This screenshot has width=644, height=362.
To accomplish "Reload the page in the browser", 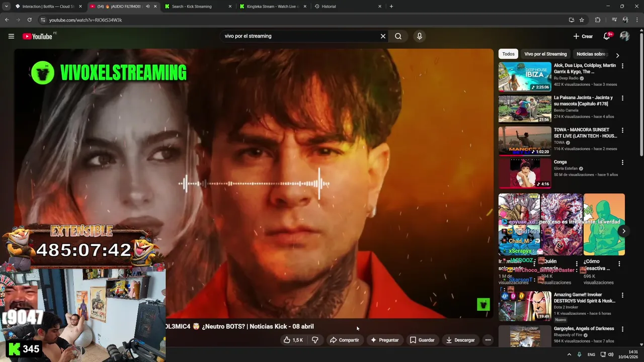I will tap(29, 20).
